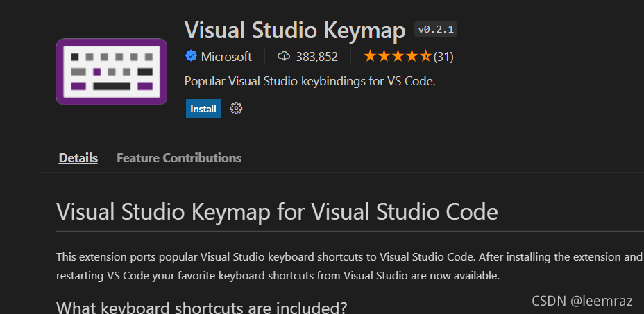
Task: Click the v0.2.1 version badge
Action: click(436, 30)
